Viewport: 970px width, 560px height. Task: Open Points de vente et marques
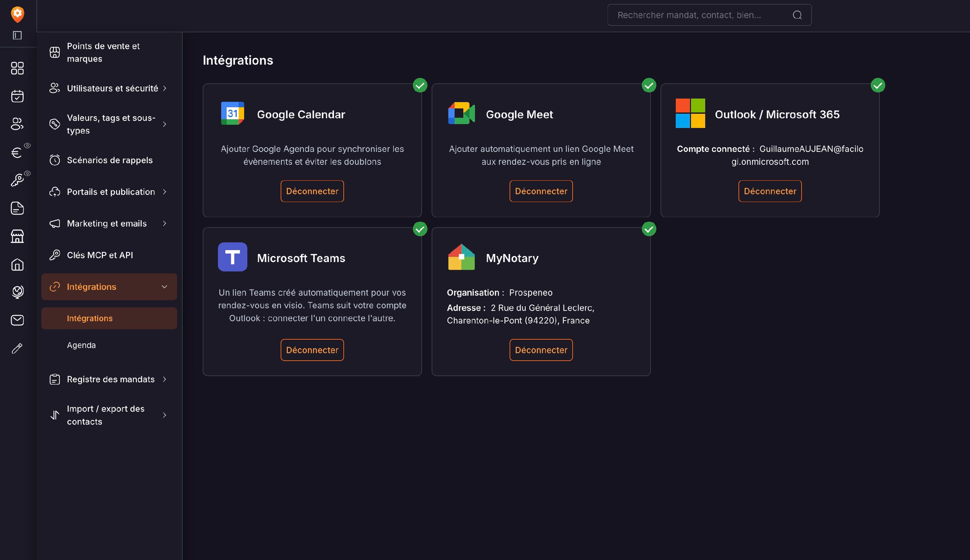click(109, 52)
